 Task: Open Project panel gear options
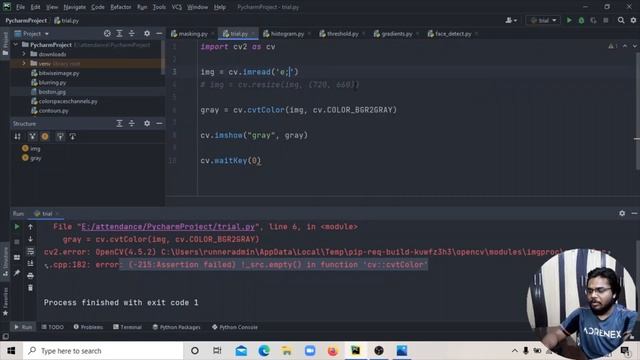coord(147,33)
